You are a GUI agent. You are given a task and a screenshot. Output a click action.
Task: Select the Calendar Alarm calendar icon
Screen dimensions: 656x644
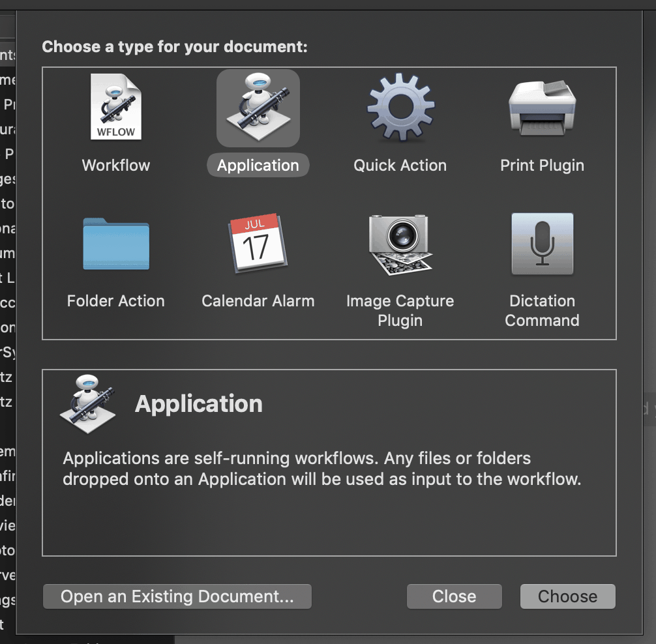[258, 243]
